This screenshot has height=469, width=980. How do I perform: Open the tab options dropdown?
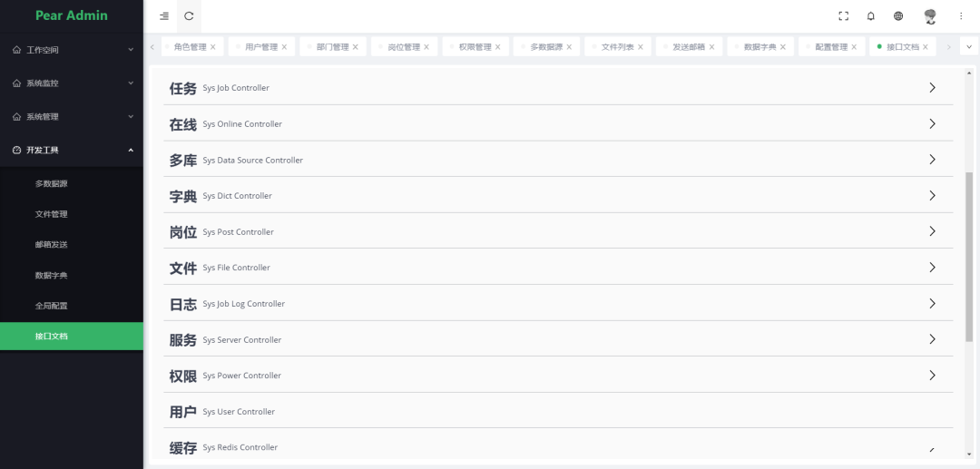[969, 47]
